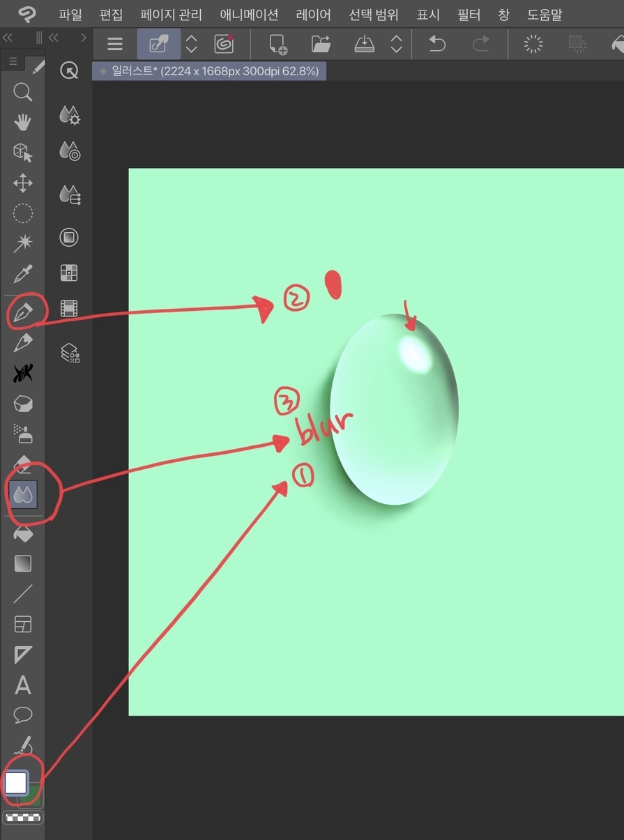This screenshot has width=624, height=840.
Task: Expand arrows next to pen-hand mode button
Action: click(191, 45)
